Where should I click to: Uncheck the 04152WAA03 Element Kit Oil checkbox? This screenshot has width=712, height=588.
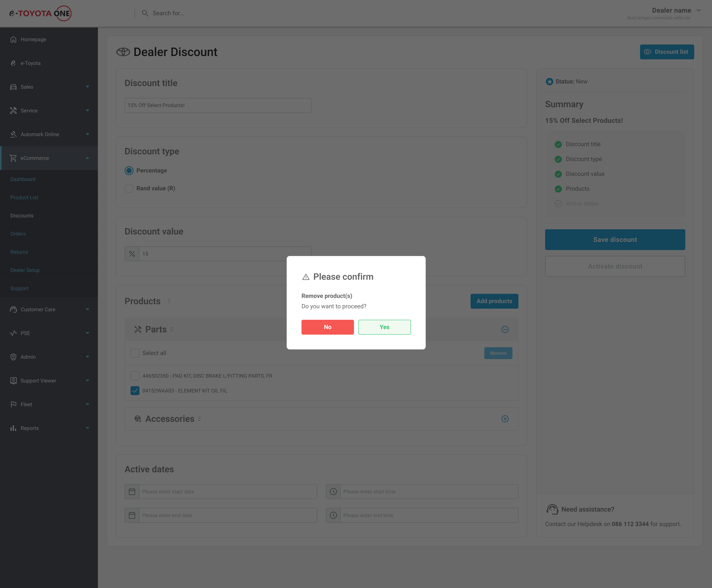(x=135, y=390)
